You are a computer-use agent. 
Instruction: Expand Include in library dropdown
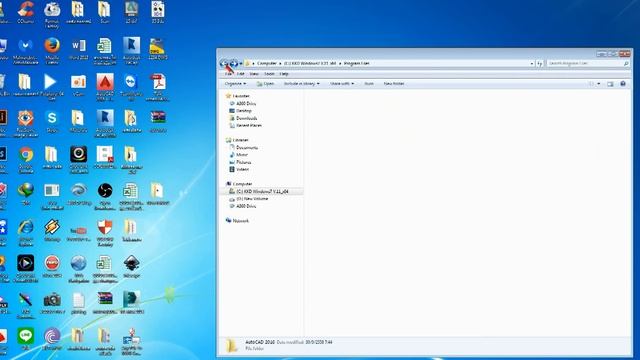click(x=301, y=84)
